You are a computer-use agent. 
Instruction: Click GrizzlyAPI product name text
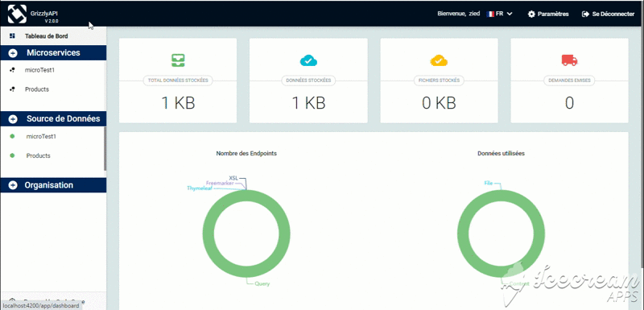coord(44,13)
